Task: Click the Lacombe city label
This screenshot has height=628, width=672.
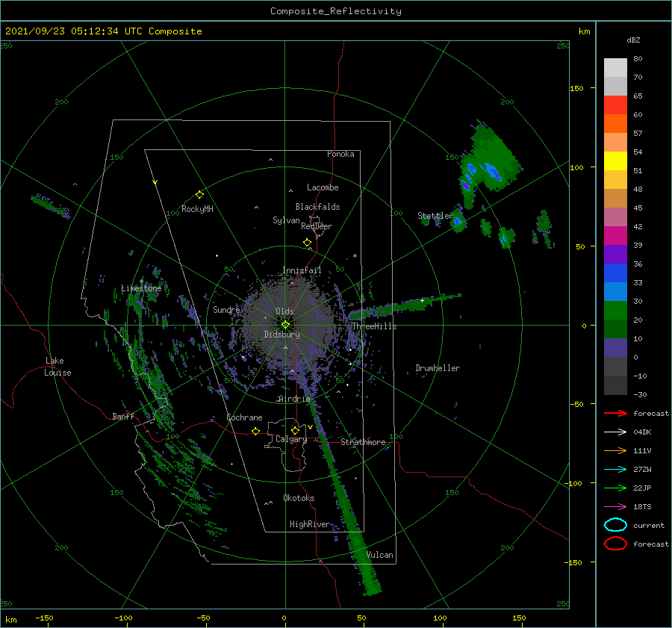Action: coord(323,187)
